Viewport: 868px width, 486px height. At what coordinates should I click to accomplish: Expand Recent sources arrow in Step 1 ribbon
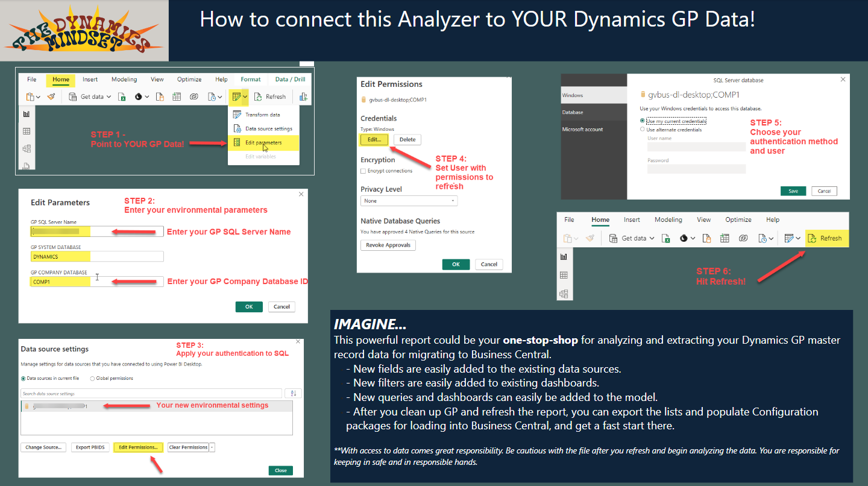(x=220, y=96)
